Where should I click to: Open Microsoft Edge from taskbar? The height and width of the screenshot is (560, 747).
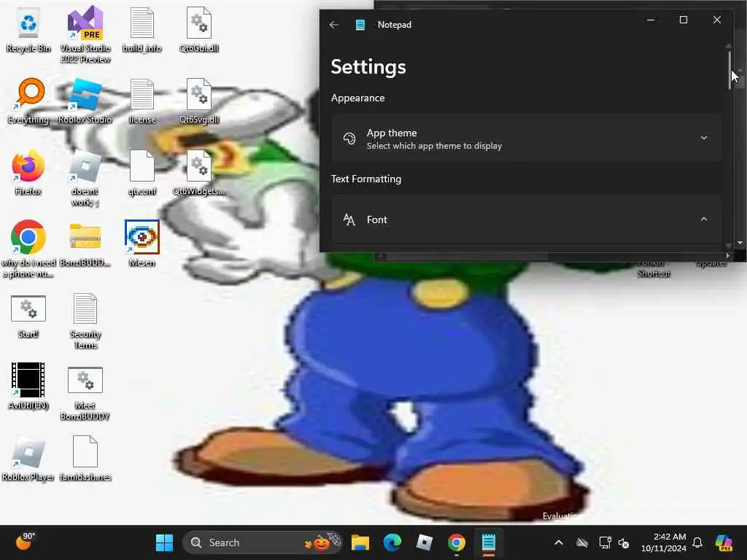tap(392, 542)
